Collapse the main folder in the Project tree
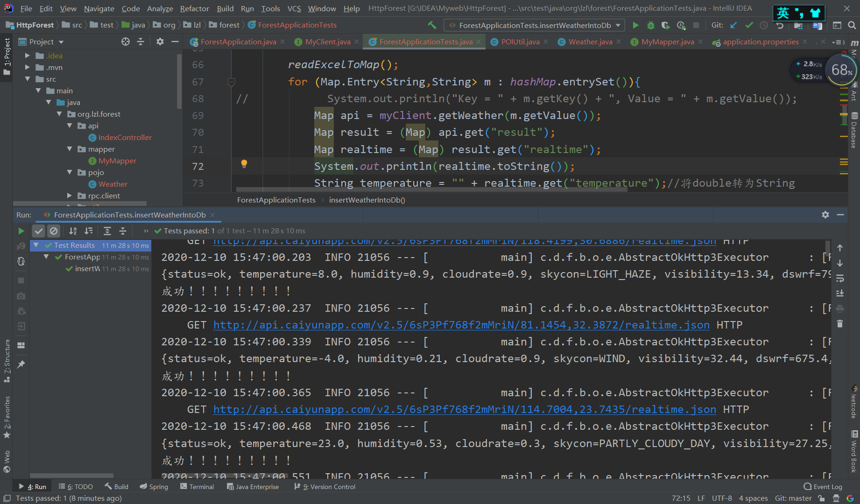The image size is (860, 504). 38,91
